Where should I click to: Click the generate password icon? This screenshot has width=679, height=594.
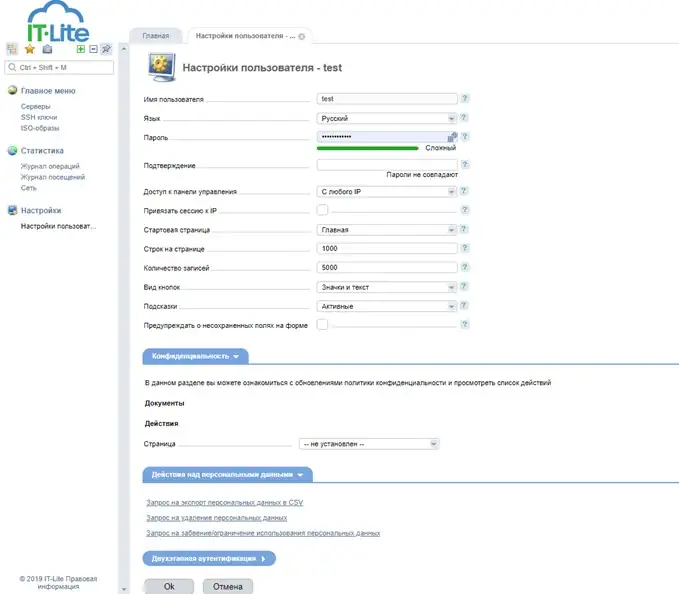point(452,136)
